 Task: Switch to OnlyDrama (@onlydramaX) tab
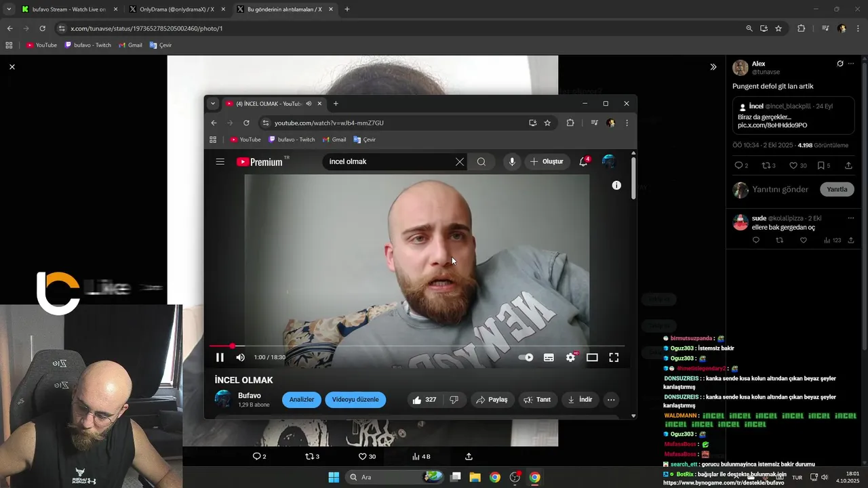tap(176, 9)
